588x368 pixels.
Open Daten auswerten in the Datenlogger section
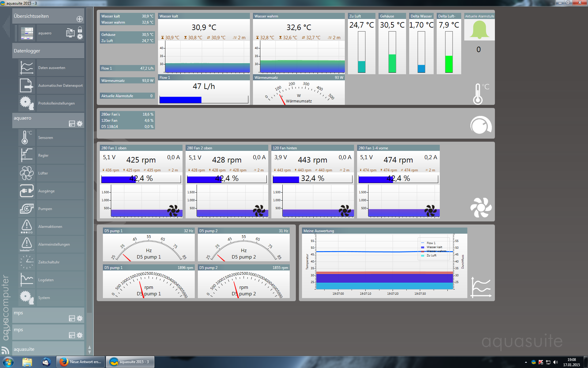click(51, 68)
